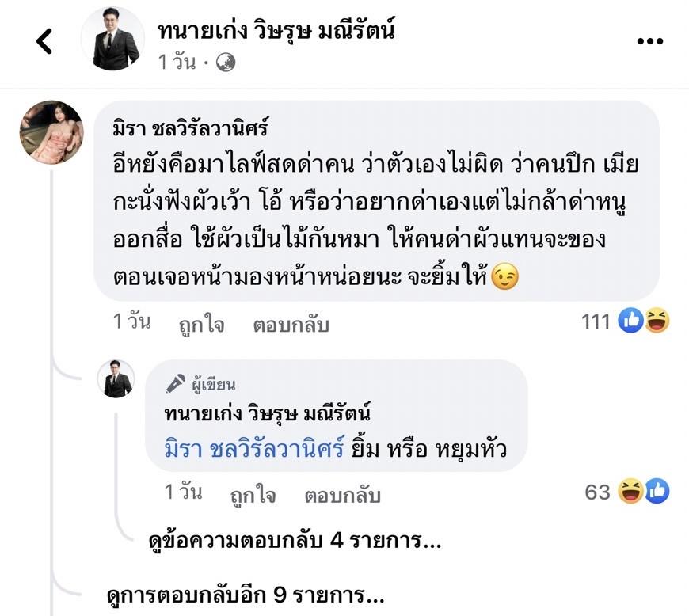
Task: Click the blue like icon beside 63
Action: pos(657,492)
